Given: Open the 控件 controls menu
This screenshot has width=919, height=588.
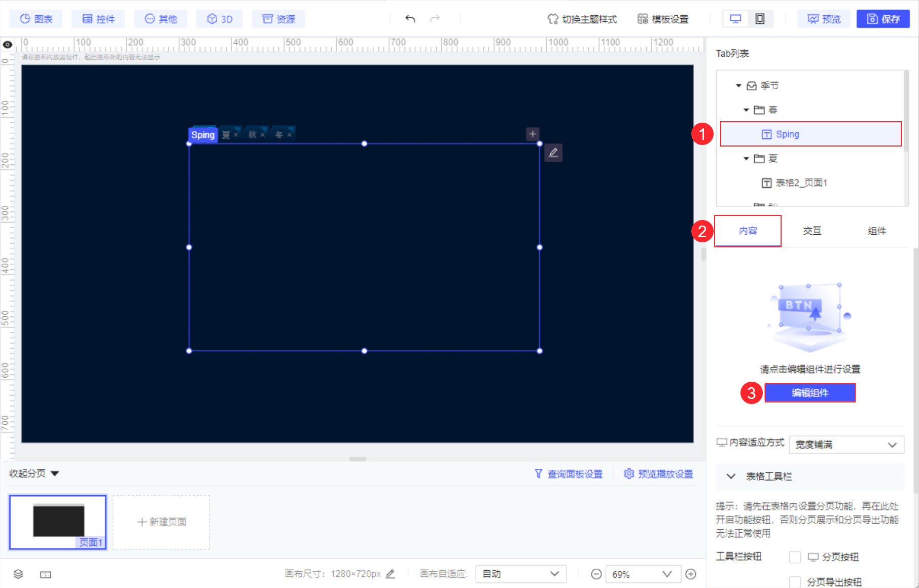Looking at the screenshot, I should pyautogui.click(x=98, y=19).
